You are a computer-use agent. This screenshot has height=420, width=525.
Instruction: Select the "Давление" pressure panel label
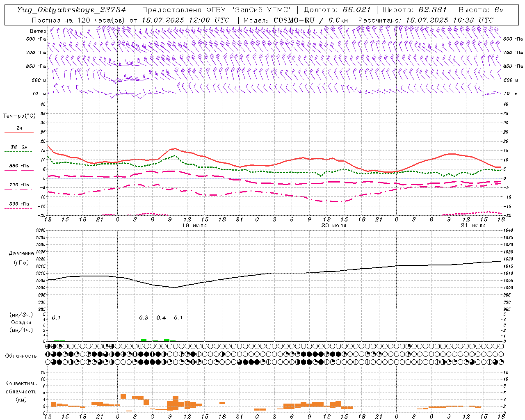21,253
